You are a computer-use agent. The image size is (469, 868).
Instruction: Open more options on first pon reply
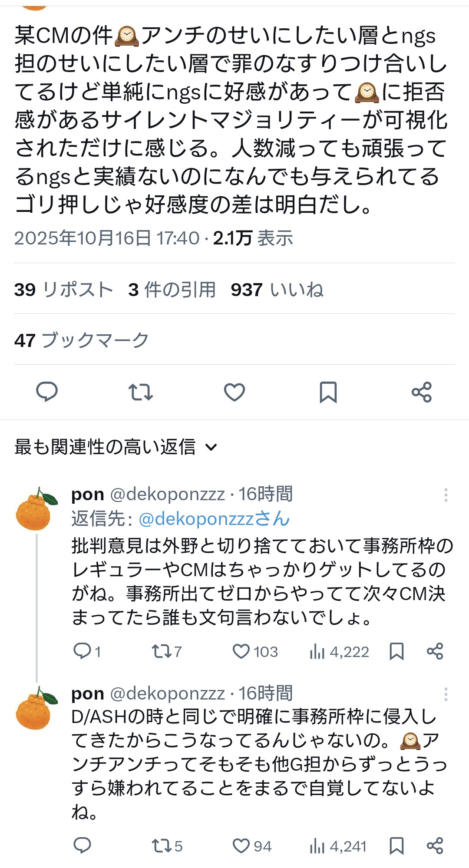(446, 495)
